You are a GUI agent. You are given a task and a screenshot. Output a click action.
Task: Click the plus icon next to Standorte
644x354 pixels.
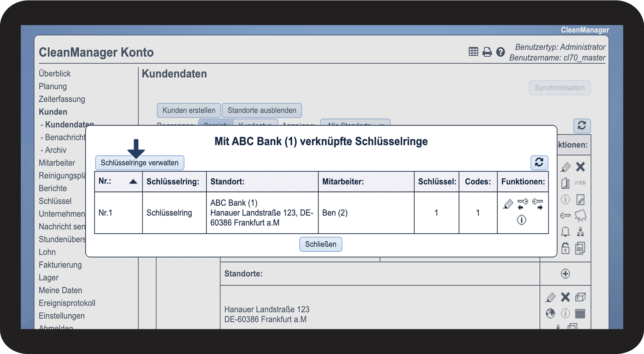tap(565, 274)
